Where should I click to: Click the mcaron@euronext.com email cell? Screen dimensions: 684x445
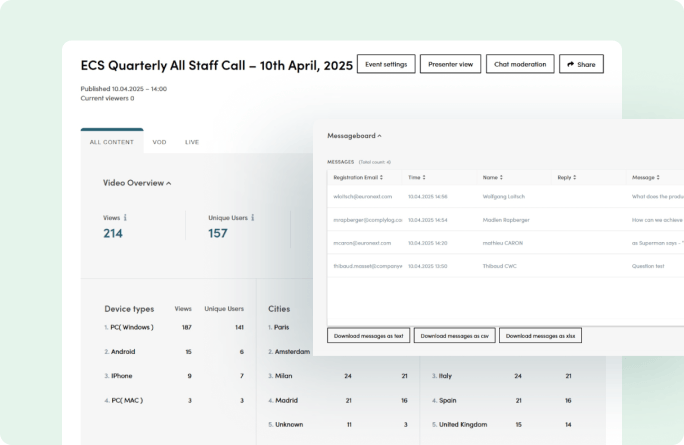[x=362, y=243]
